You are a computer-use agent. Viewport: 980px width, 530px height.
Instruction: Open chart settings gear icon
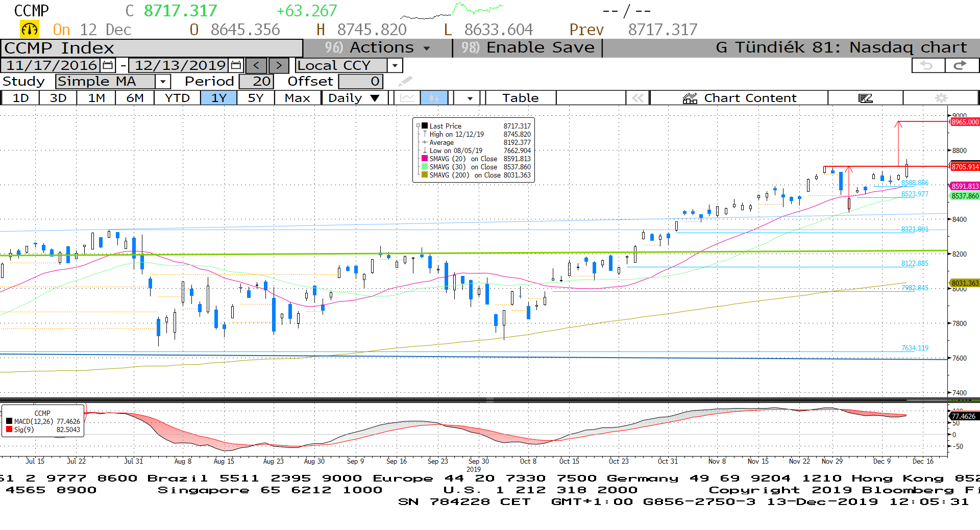pos(941,98)
